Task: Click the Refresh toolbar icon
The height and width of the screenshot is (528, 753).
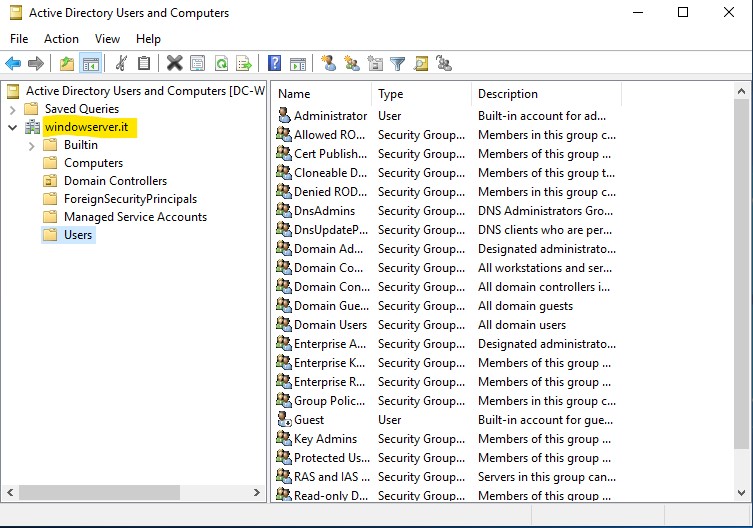Action: (x=221, y=63)
